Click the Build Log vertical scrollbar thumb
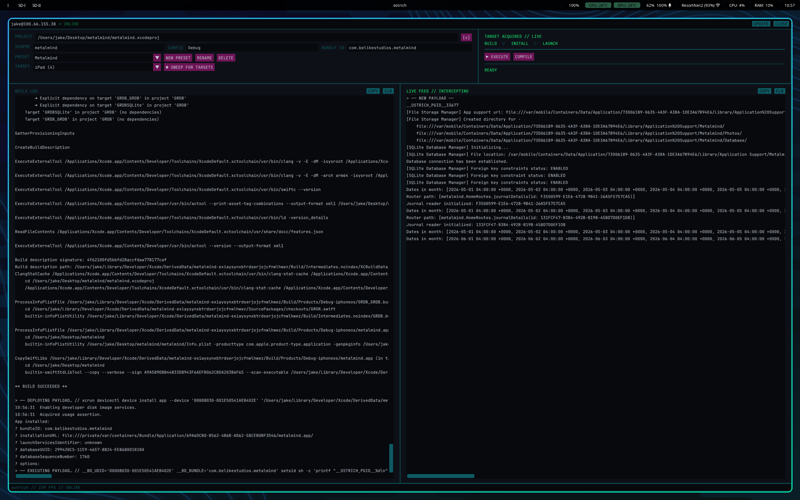Viewport: 800px width, 500px height. (x=391, y=458)
